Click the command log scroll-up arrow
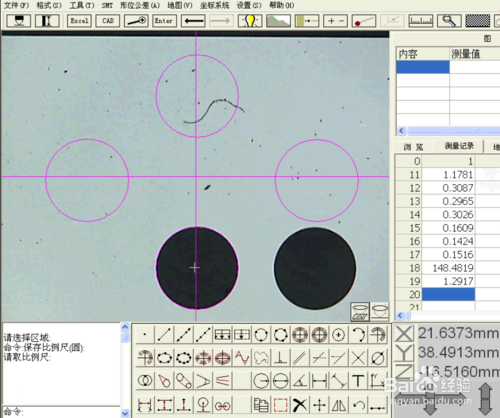 pos(125,327)
